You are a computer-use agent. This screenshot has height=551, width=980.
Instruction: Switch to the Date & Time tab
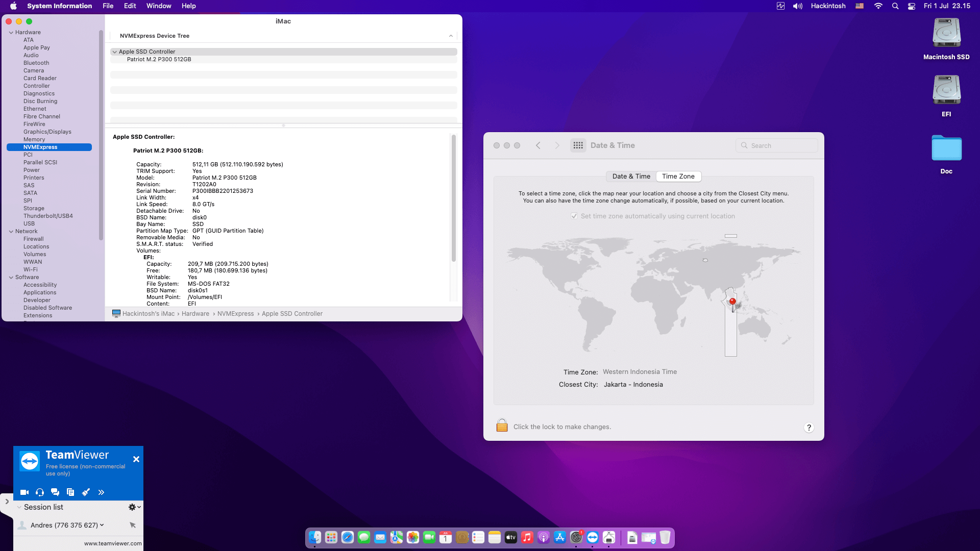(631, 177)
